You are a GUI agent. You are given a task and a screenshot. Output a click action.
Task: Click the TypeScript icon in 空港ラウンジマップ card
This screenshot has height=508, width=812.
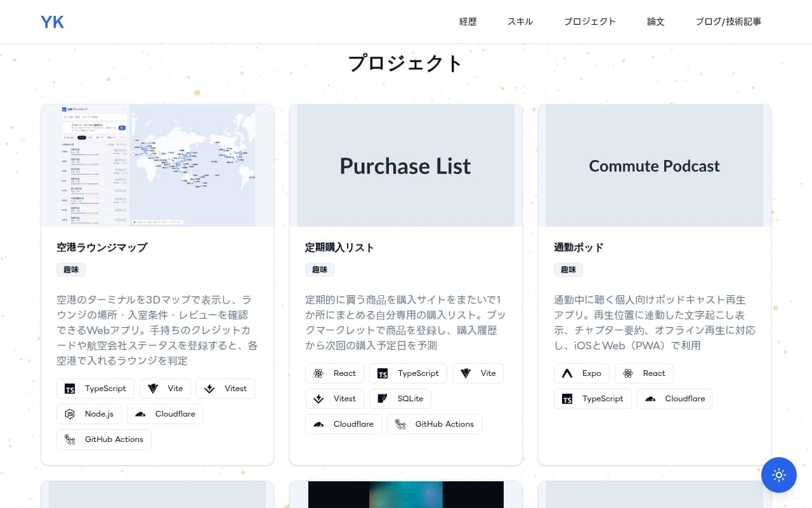coord(70,389)
